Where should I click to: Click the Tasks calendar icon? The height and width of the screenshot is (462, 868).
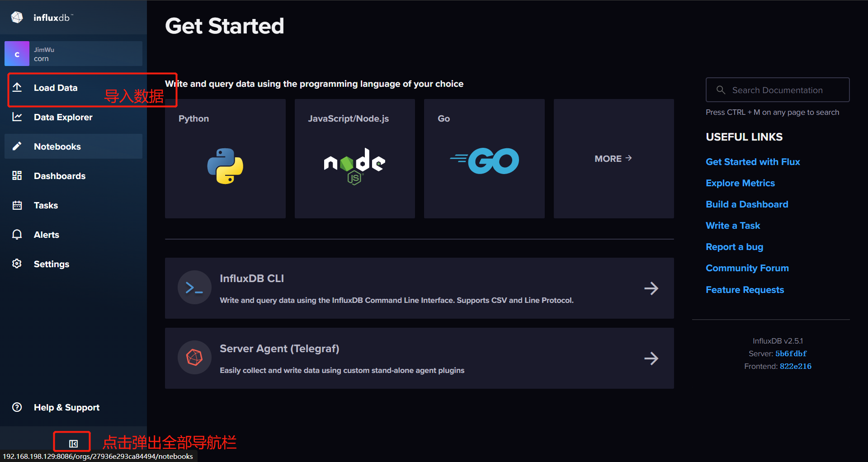pos(17,205)
